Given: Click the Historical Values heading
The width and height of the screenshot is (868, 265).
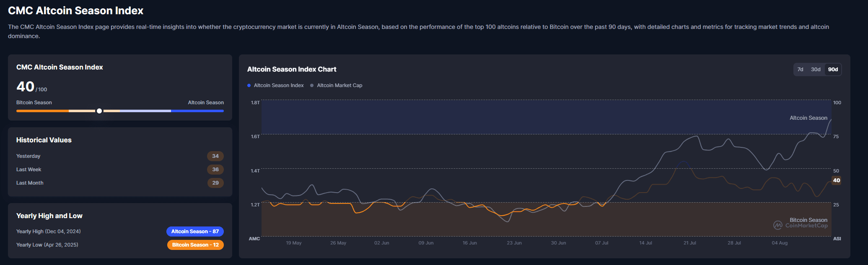Looking at the screenshot, I should coord(44,140).
